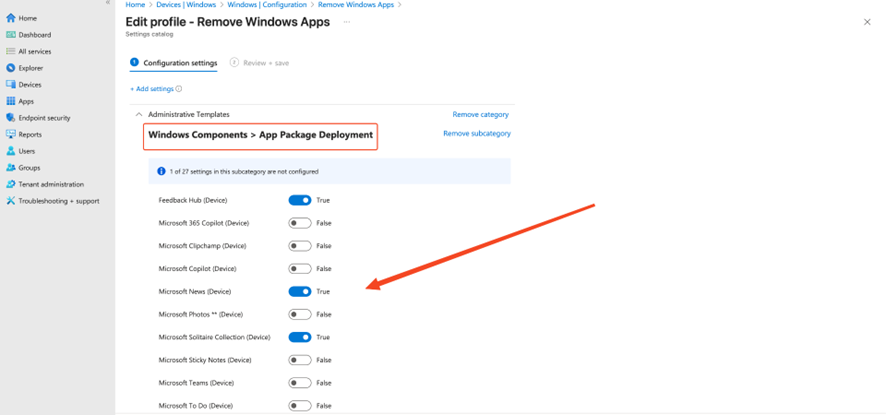Click the Remove category link

coord(480,115)
